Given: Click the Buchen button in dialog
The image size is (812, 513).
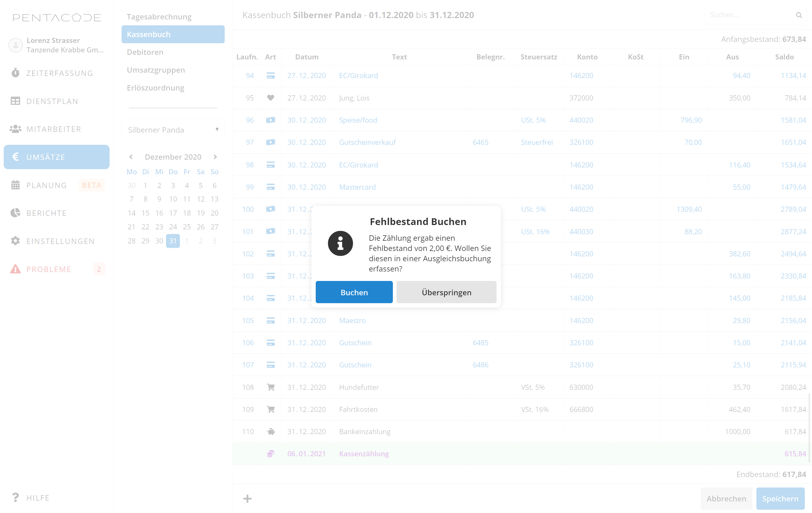Looking at the screenshot, I should coord(354,292).
